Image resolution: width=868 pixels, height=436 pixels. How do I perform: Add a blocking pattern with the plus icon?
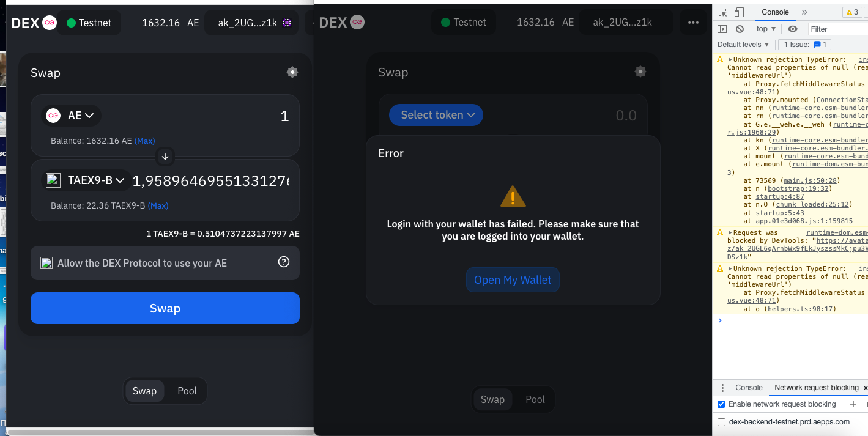853,404
